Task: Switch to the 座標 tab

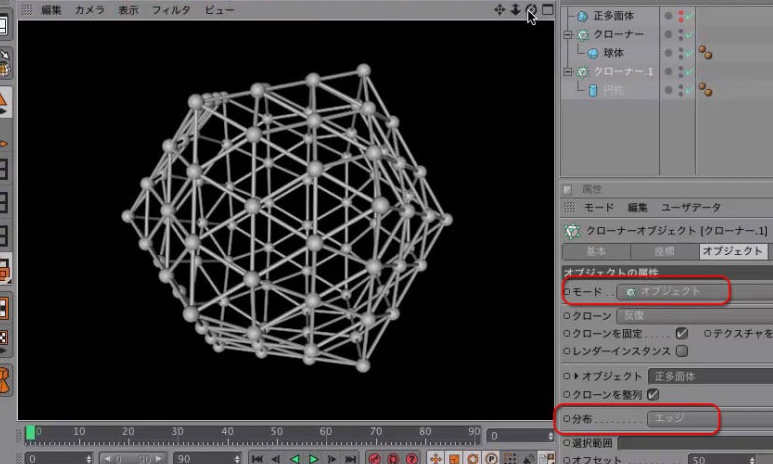Action: point(665,251)
